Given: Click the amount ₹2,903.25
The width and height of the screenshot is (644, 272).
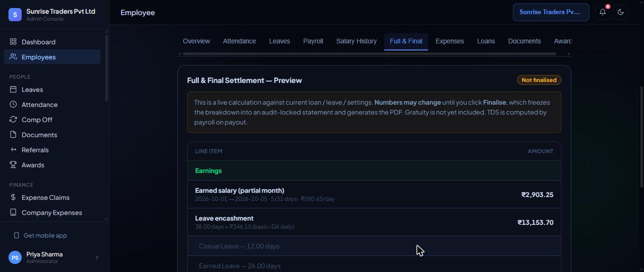Looking at the screenshot, I should pos(537,195).
